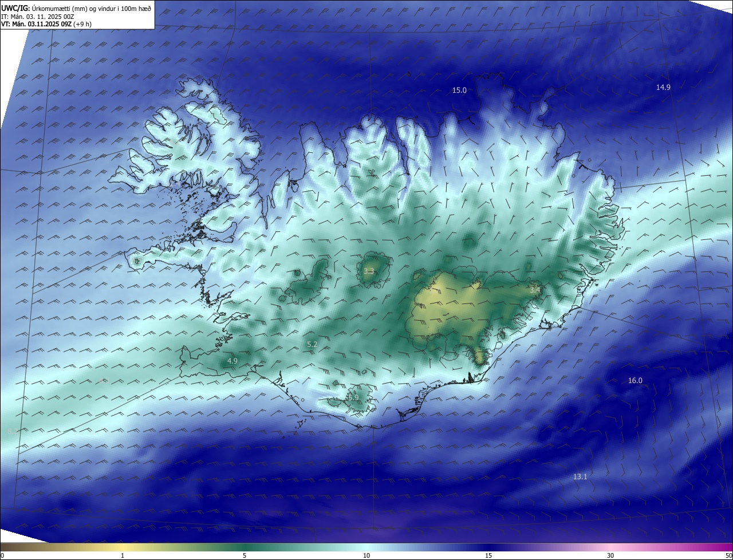Select the '50' label ending the legend
The height and width of the screenshot is (560, 733).
[x=728, y=555]
